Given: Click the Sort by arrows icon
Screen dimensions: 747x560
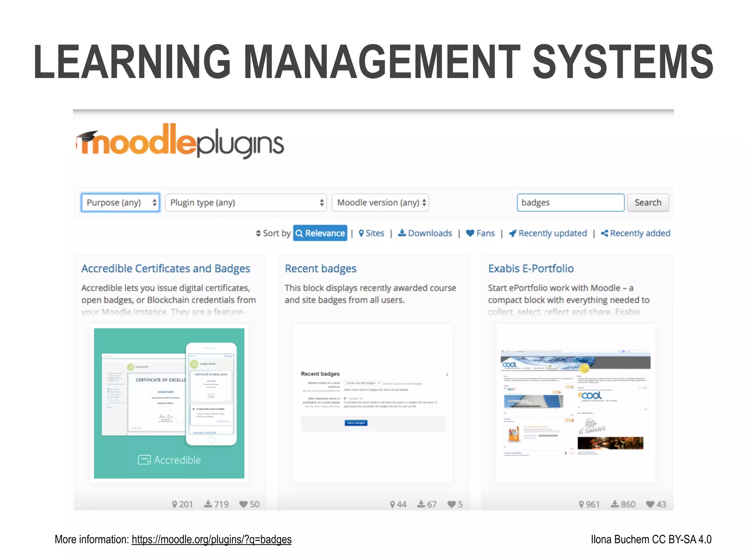Looking at the screenshot, I should pyautogui.click(x=258, y=233).
